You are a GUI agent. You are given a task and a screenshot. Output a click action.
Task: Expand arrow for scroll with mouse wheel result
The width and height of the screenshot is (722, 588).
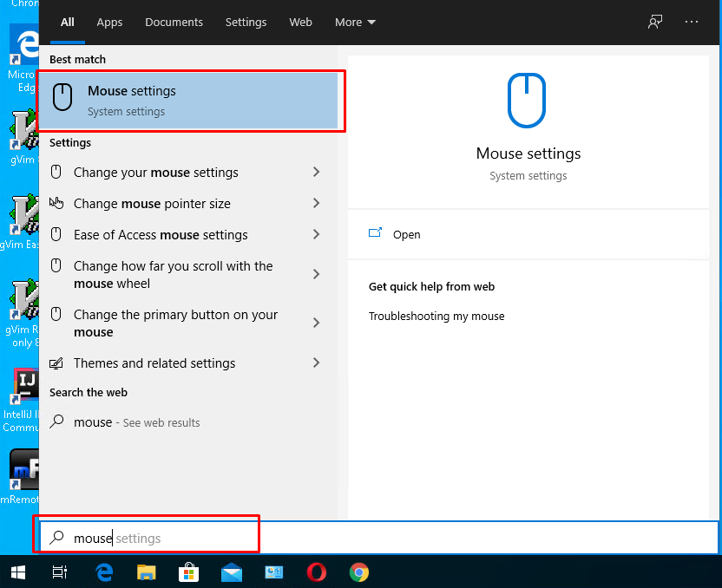[x=316, y=274]
